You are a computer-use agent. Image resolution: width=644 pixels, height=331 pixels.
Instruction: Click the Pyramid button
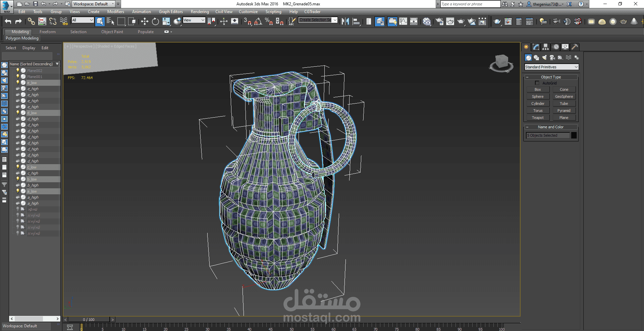point(564,111)
